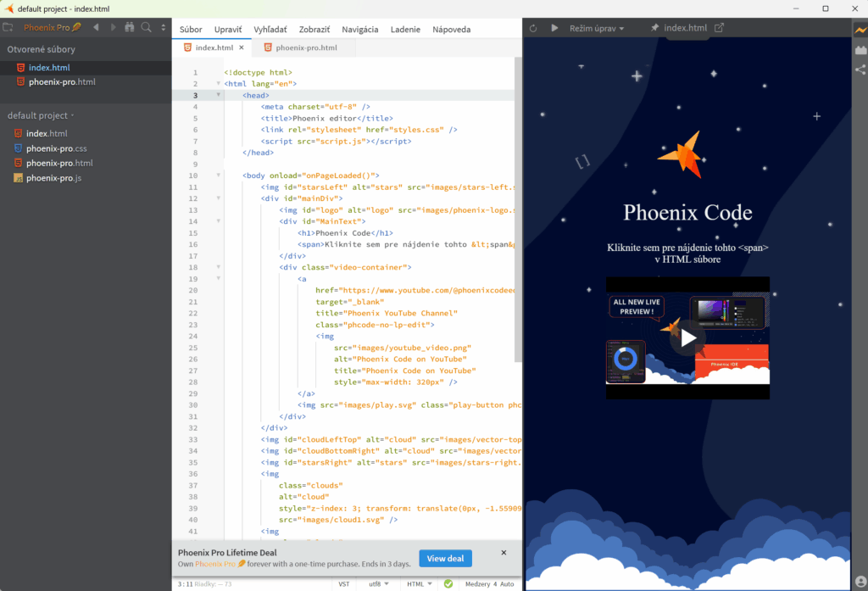Click the Phoenix app icon in title bar
This screenshot has width=868, height=591.
pyautogui.click(x=8, y=8)
